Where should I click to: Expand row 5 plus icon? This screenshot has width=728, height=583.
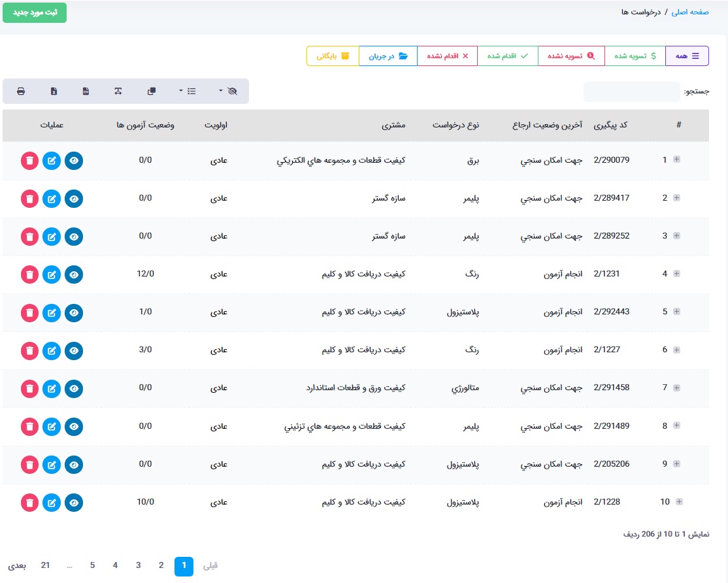[x=677, y=312]
